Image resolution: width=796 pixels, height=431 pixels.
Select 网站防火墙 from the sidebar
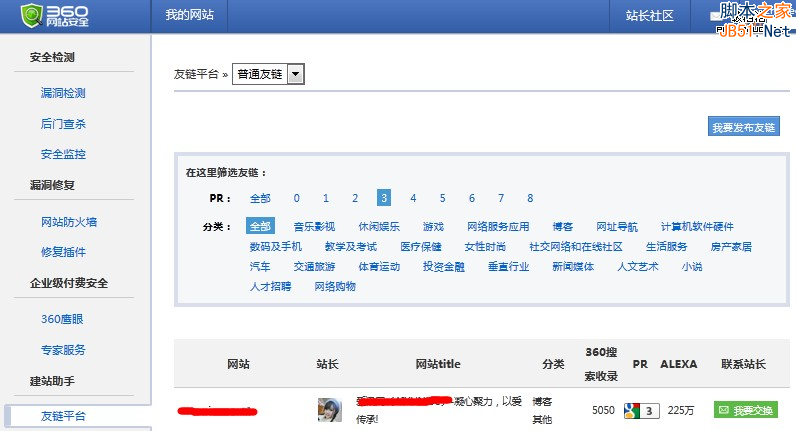[x=69, y=222]
